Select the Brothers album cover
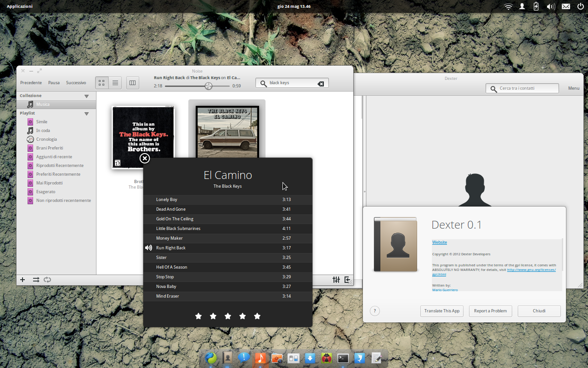Viewport: 588px width, 368px height. coord(143,137)
